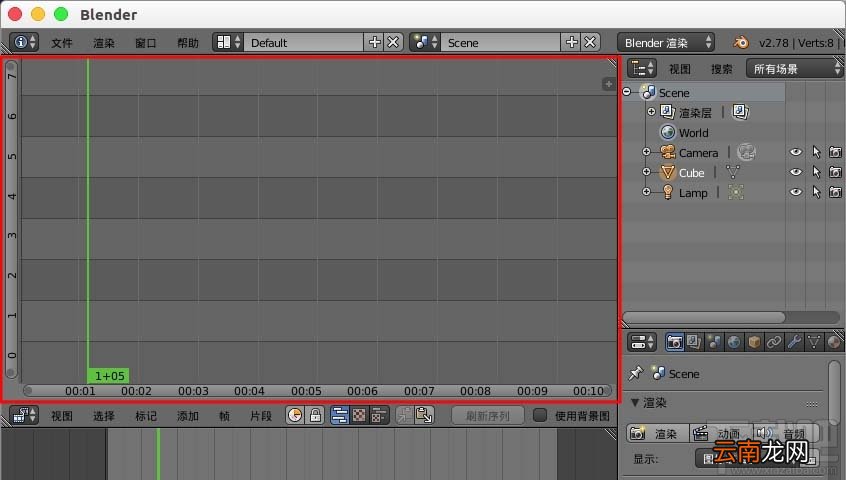Toggle Lamp visibility eye
Screen dimensions: 846x480
pyautogui.click(x=795, y=192)
